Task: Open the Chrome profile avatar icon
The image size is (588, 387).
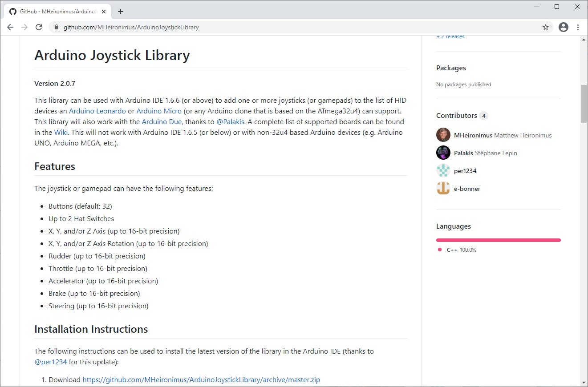Action: pos(564,27)
